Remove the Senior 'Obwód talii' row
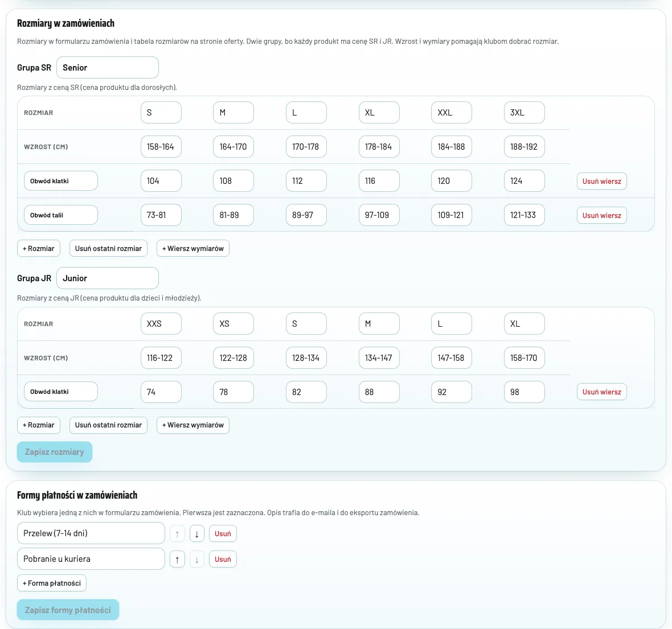 601,216
